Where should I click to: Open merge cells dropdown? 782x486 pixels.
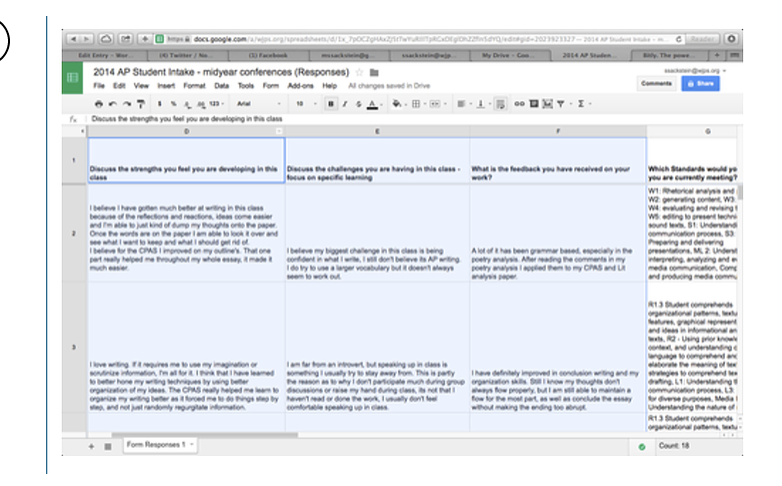point(437,104)
